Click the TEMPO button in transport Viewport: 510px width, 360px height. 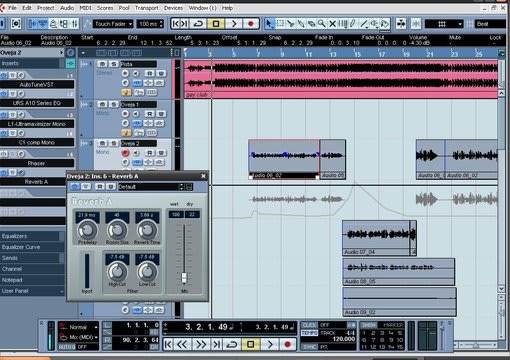pos(309,333)
